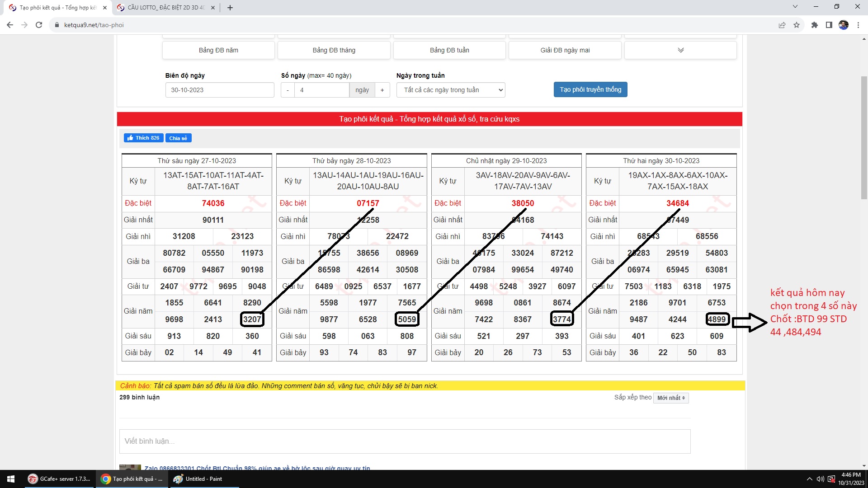868x488 pixels.
Task: Open the browser extensions puzzle icon
Action: click(814, 25)
